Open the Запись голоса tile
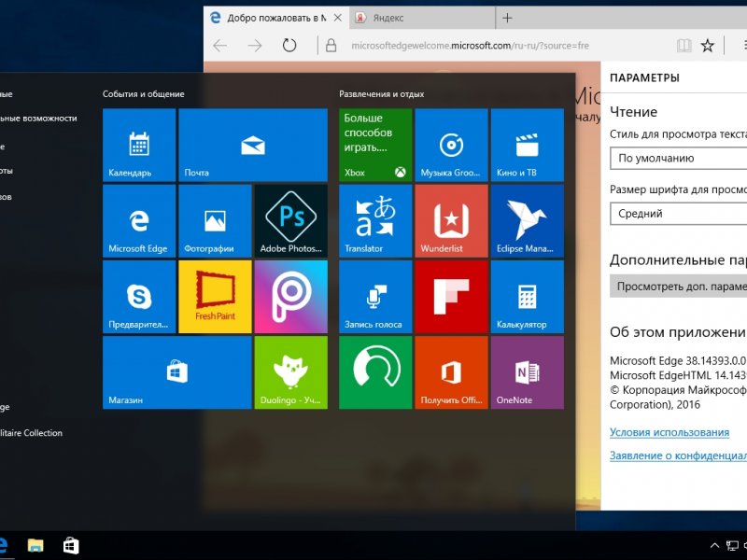 coord(375,297)
